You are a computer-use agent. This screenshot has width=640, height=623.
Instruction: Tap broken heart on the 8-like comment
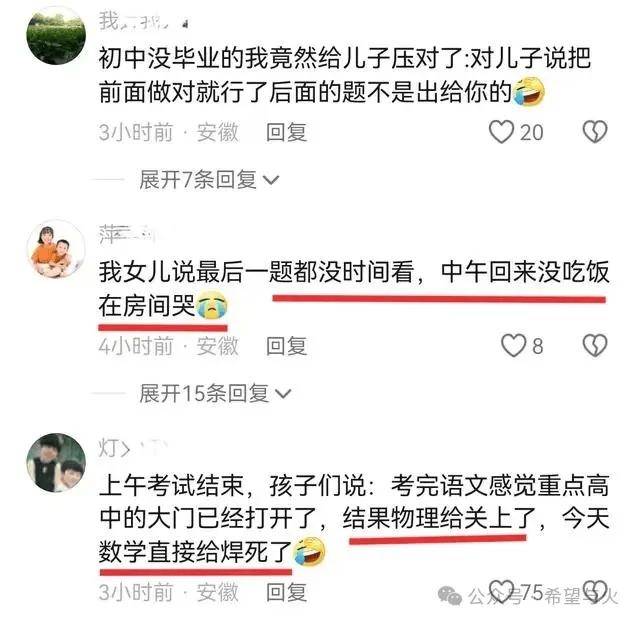coord(595,346)
